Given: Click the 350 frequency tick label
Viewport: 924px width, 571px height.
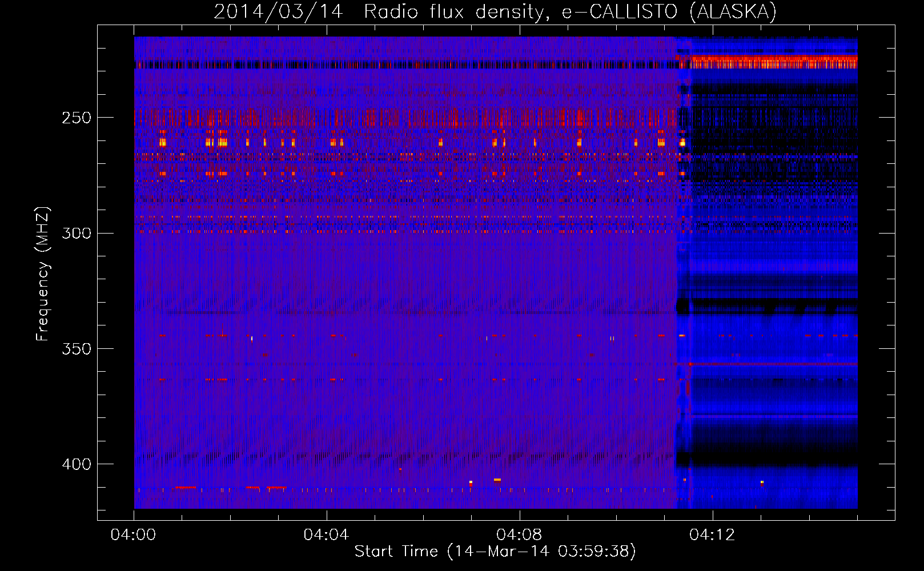Looking at the screenshot, I should click(77, 349).
